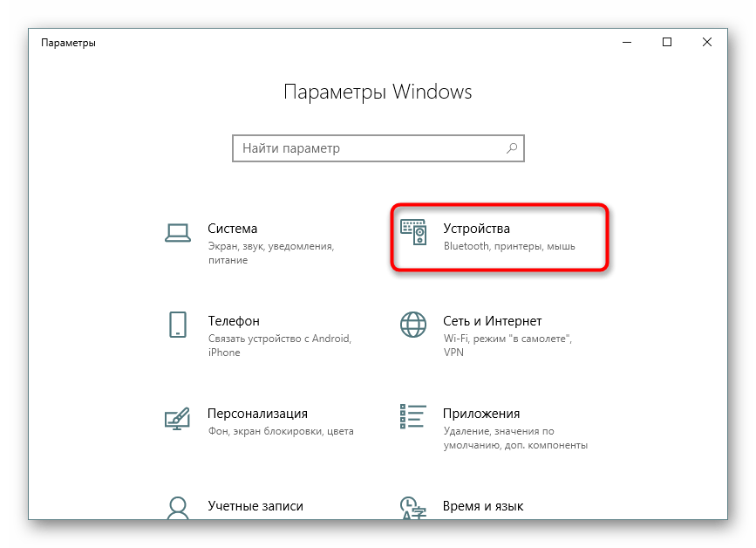The height and width of the screenshot is (548, 756).
Task: Click the clock-language icon for Время и язык
Action: click(x=413, y=508)
